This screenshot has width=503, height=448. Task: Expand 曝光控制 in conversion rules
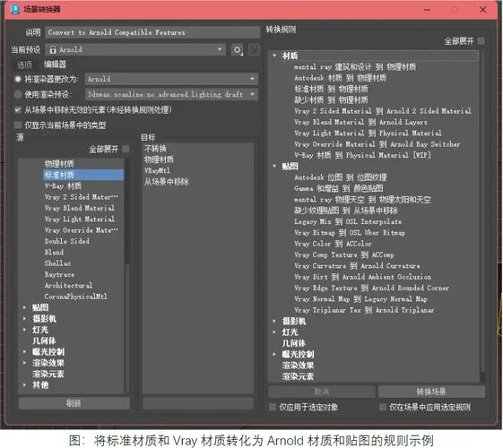coord(274,354)
